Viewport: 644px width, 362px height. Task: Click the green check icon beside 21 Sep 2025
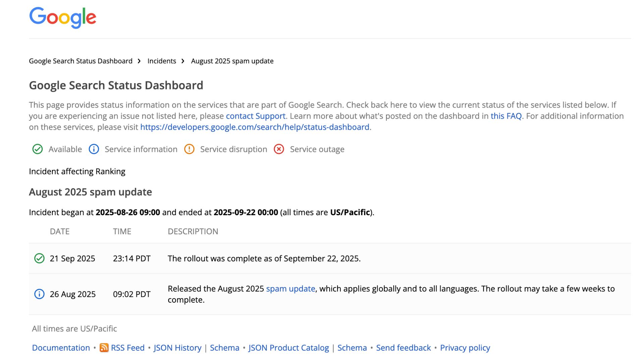pos(40,258)
